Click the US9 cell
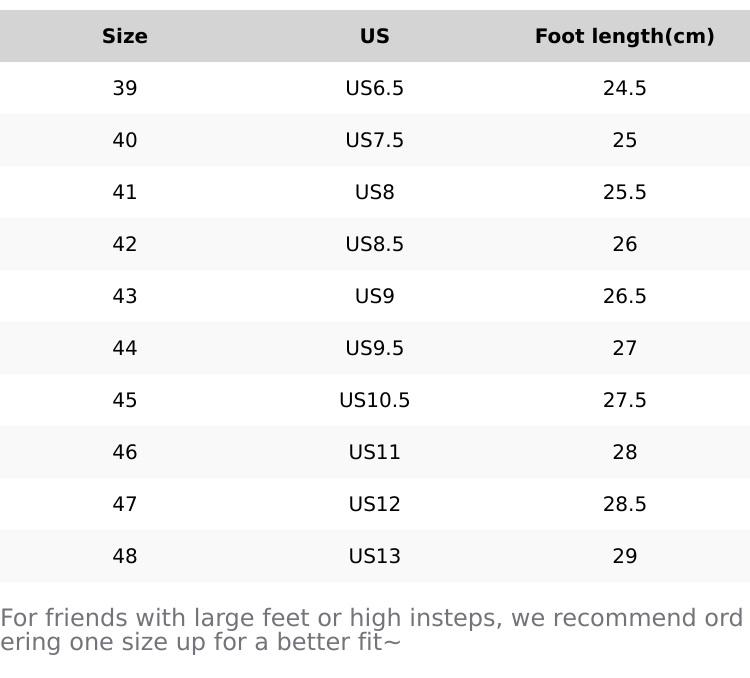750x678 pixels. 375,297
